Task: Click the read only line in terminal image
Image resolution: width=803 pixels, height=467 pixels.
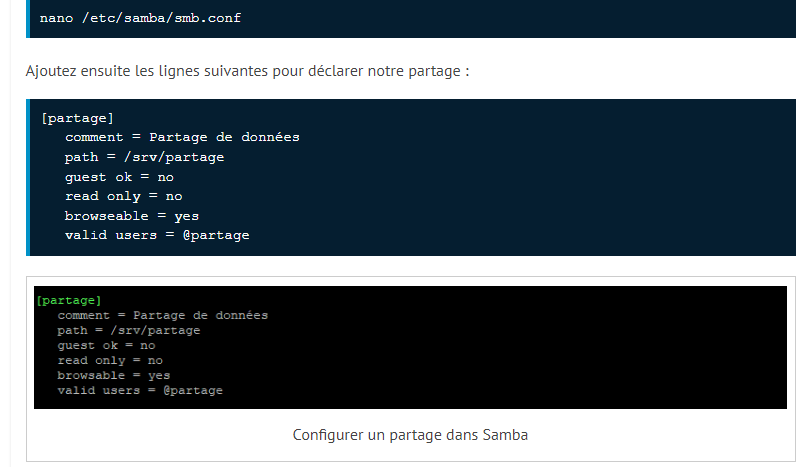Action: tap(110, 360)
